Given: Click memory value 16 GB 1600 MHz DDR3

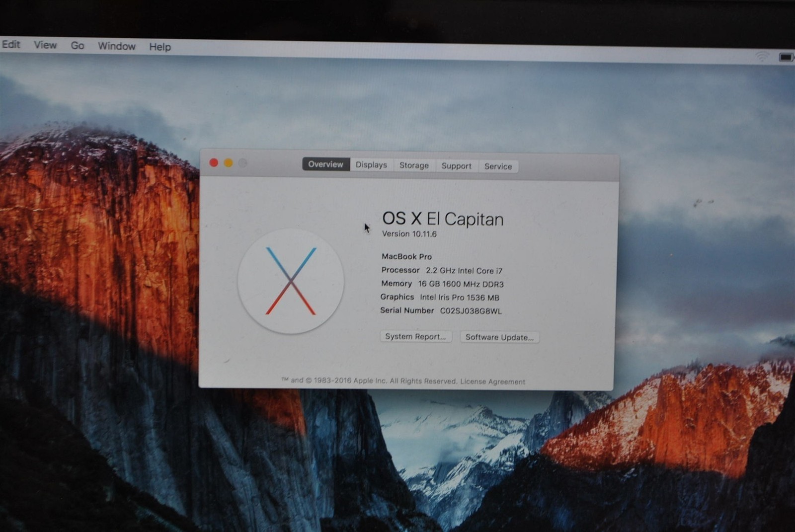Looking at the screenshot, I should tap(461, 284).
